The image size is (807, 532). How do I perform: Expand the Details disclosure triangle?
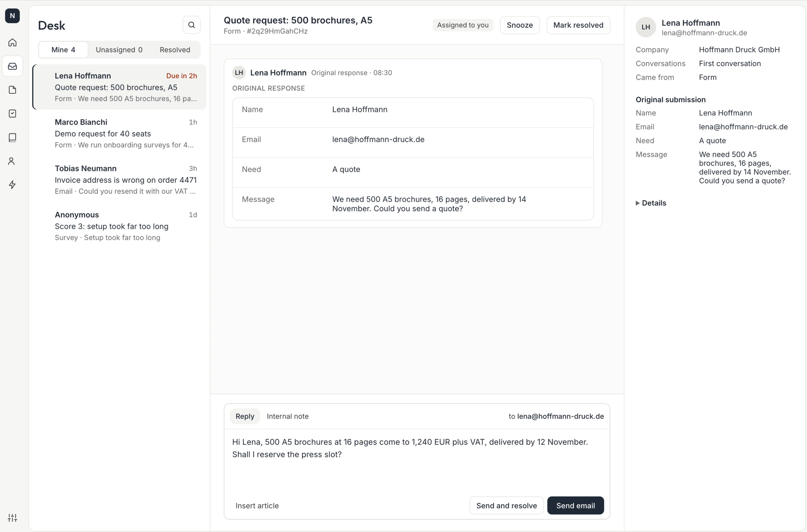(x=637, y=203)
